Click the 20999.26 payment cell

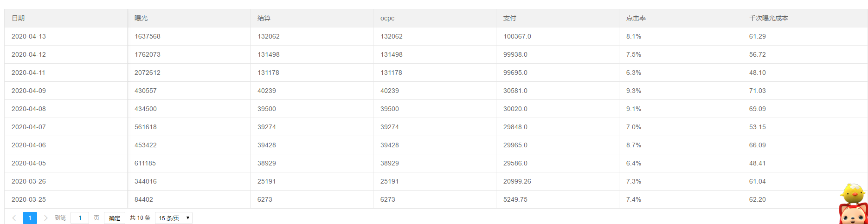pyautogui.click(x=517, y=181)
